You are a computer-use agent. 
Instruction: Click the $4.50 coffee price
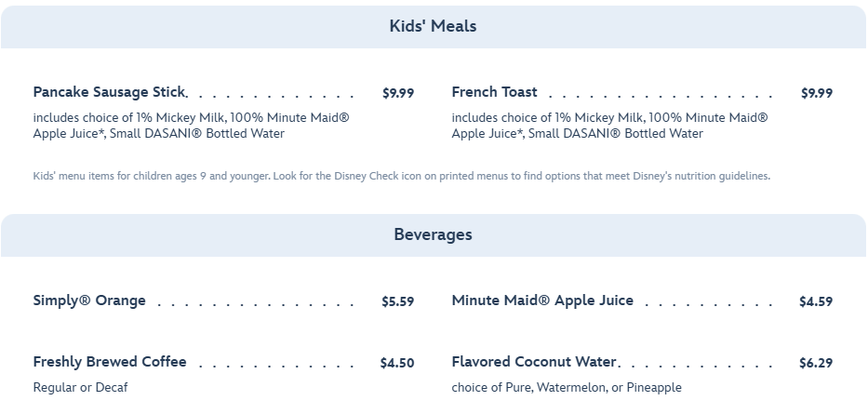click(397, 363)
